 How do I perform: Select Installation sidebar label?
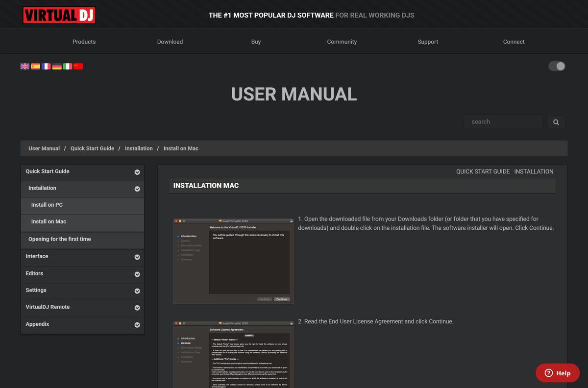pos(42,188)
